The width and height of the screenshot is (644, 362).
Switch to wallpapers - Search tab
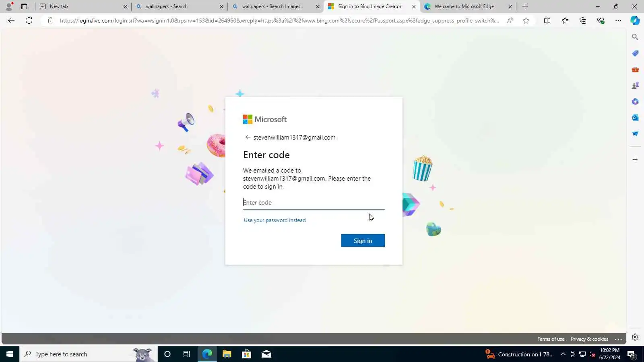coord(179,6)
